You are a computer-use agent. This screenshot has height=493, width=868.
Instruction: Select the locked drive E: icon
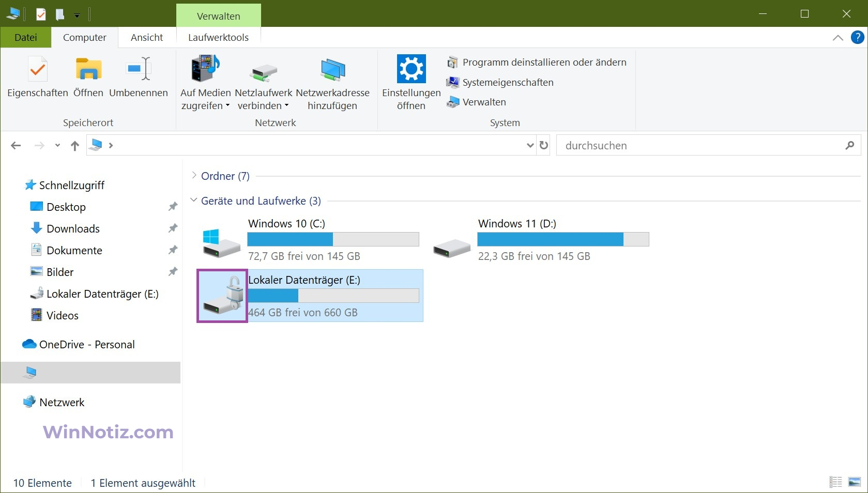pyautogui.click(x=222, y=296)
